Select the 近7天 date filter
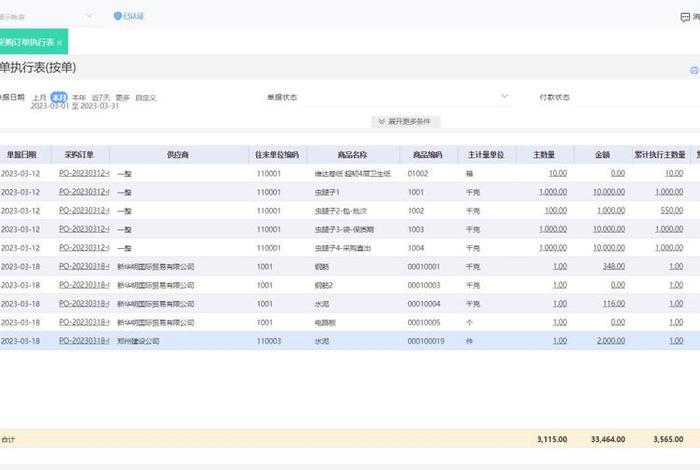 [100, 97]
